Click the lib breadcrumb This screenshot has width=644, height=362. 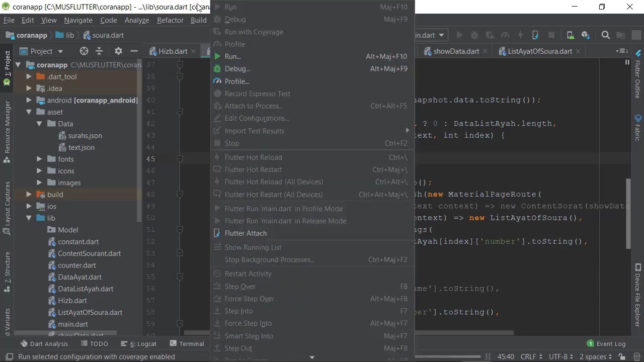pos(65,35)
